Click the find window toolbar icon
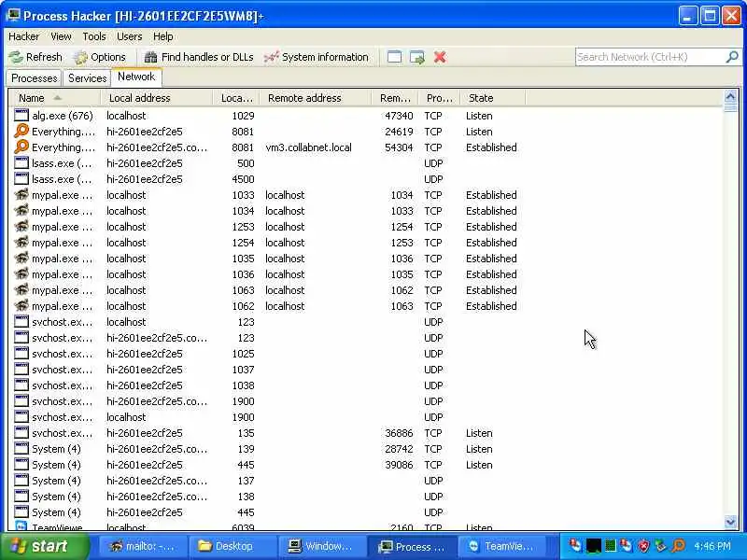 pyautogui.click(x=394, y=57)
